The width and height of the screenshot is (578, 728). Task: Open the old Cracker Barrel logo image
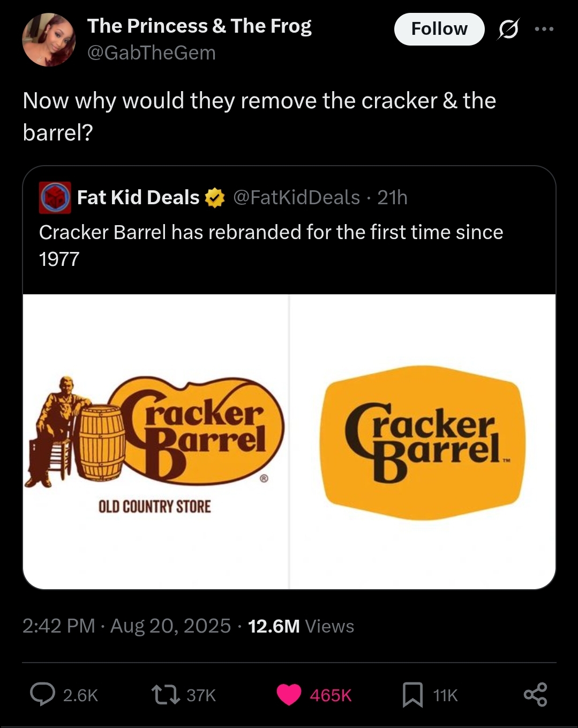point(156,441)
